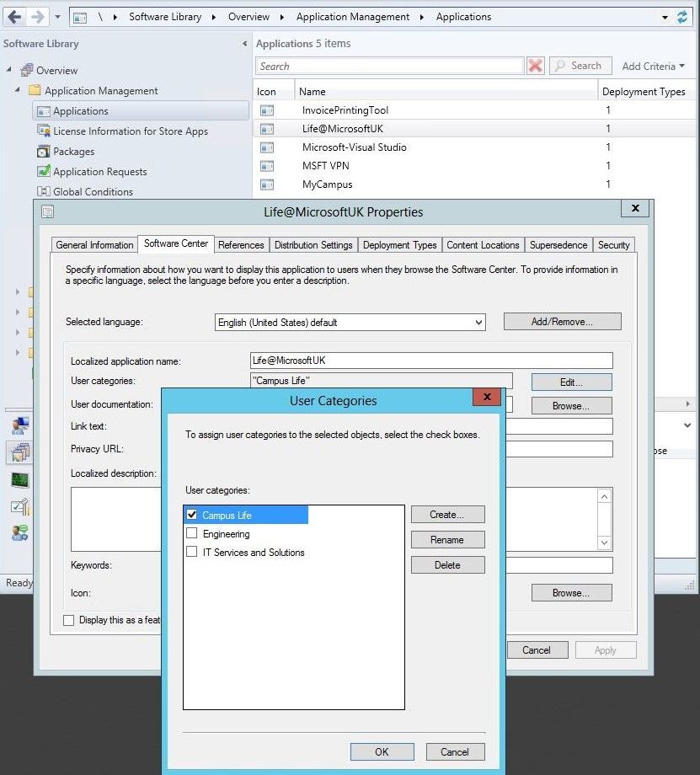Expand the breadcrumb arrow after Overview

282,18
